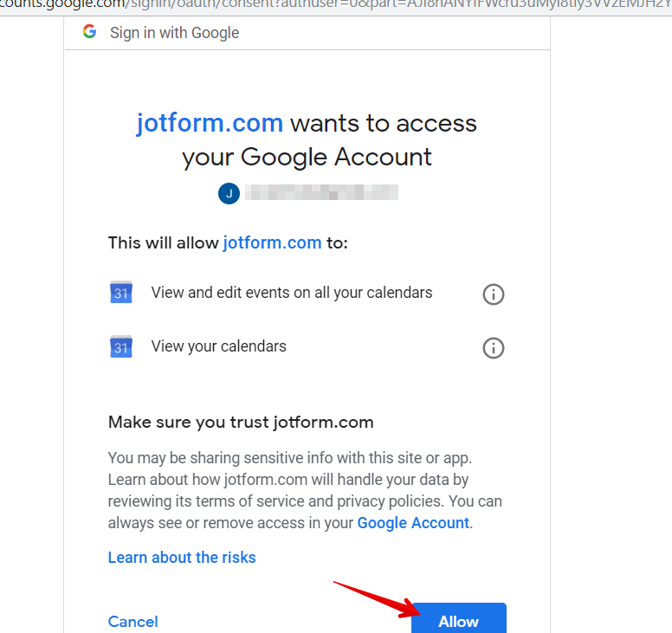
Task: Click the "You may be sharing sensitive info" paragraph
Action: tap(305, 491)
